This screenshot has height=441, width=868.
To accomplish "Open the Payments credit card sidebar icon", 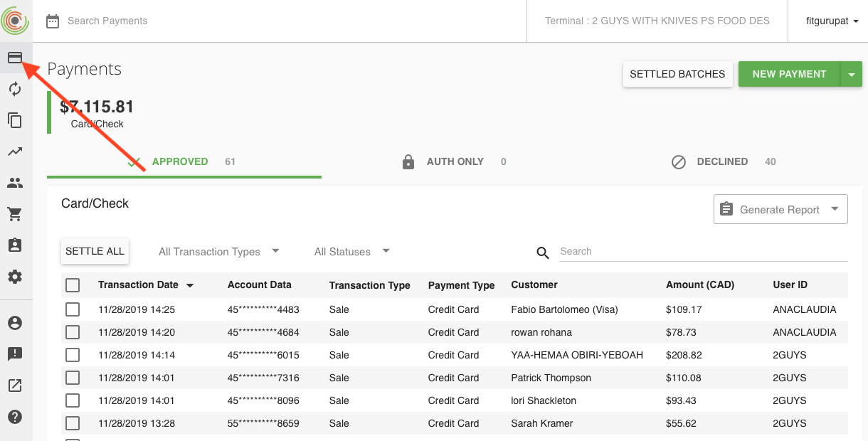I will point(15,58).
